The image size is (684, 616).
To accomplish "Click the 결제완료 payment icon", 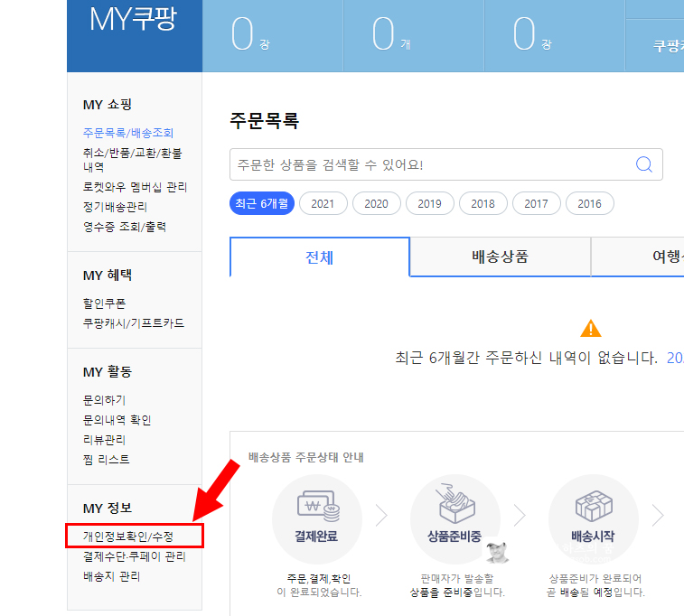I will point(318,506).
